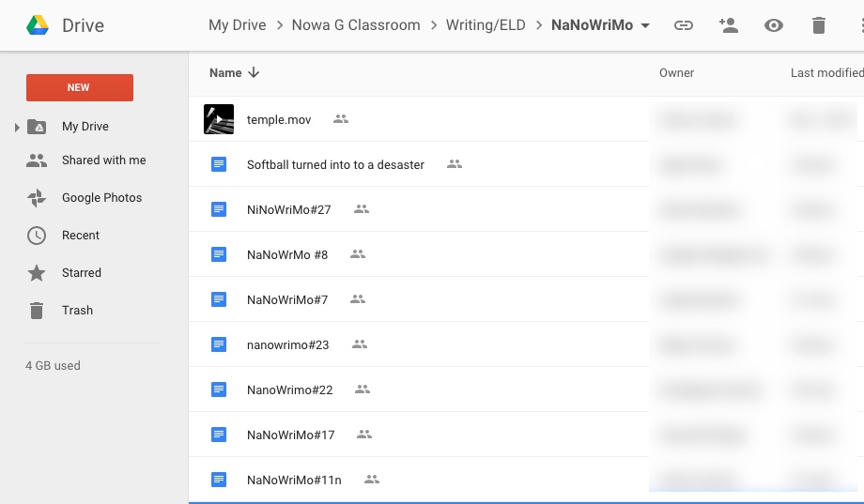The height and width of the screenshot is (504, 864).
Task: Click the Owner column header
Action: (x=677, y=72)
